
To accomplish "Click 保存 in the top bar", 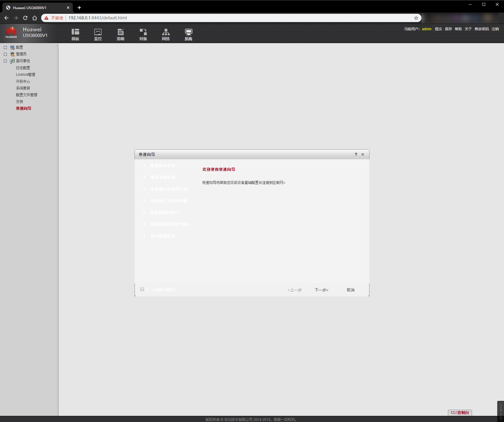I will tap(448, 29).
